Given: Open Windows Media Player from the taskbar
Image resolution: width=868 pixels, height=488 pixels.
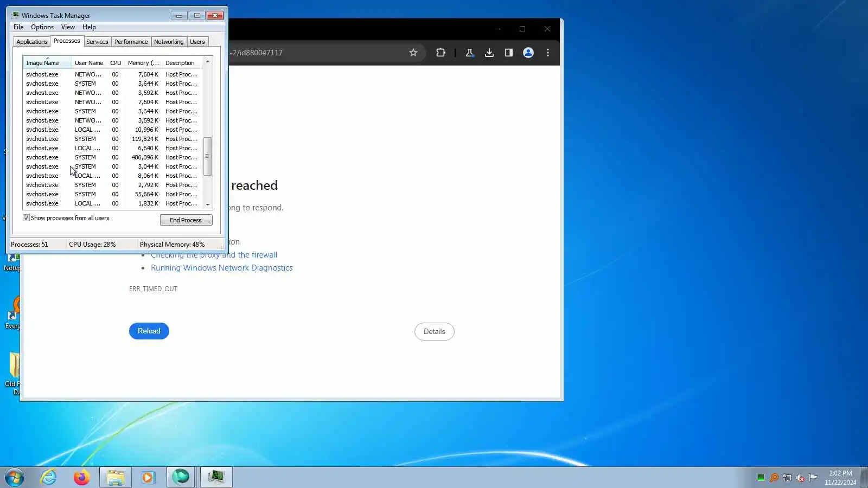Looking at the screenshot, I should click(148, 477).
